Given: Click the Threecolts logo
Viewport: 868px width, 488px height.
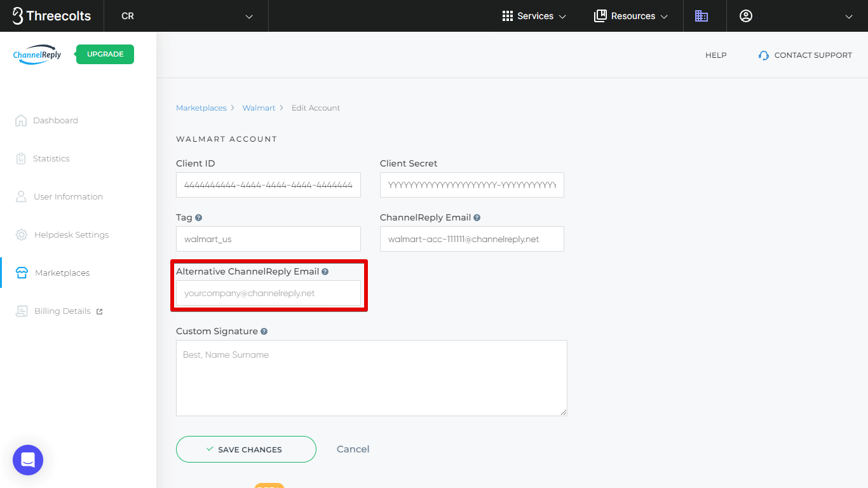Looking at the screenshot, I should click(x=51, y=16).
